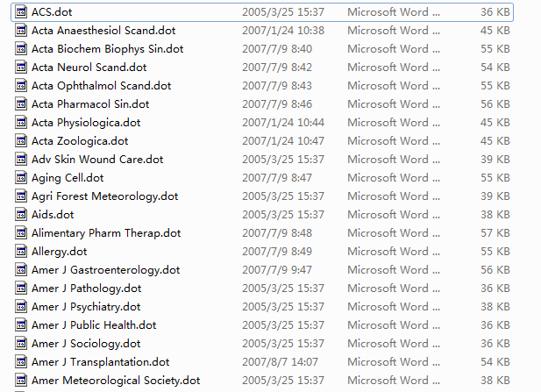Select file name Alimentary Pharm Therap.dot
The width and height of the screenshot is (541, 392).
[106, 233]
